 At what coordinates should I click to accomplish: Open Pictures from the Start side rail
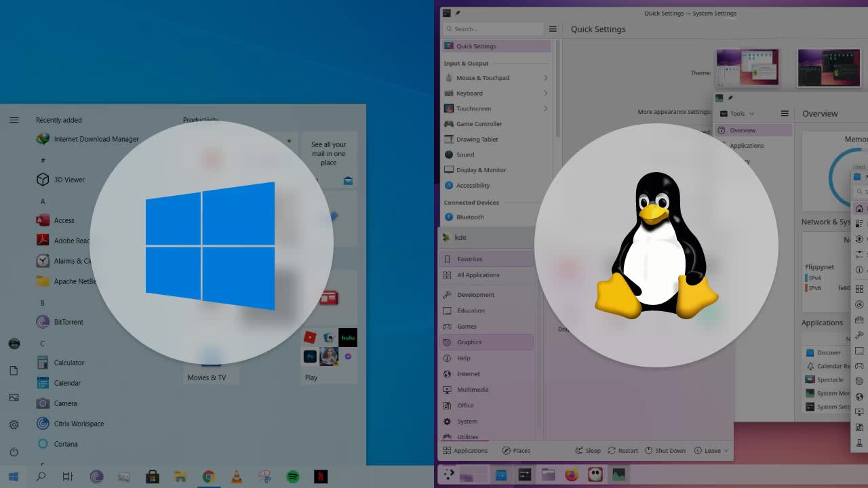point(14,398)
